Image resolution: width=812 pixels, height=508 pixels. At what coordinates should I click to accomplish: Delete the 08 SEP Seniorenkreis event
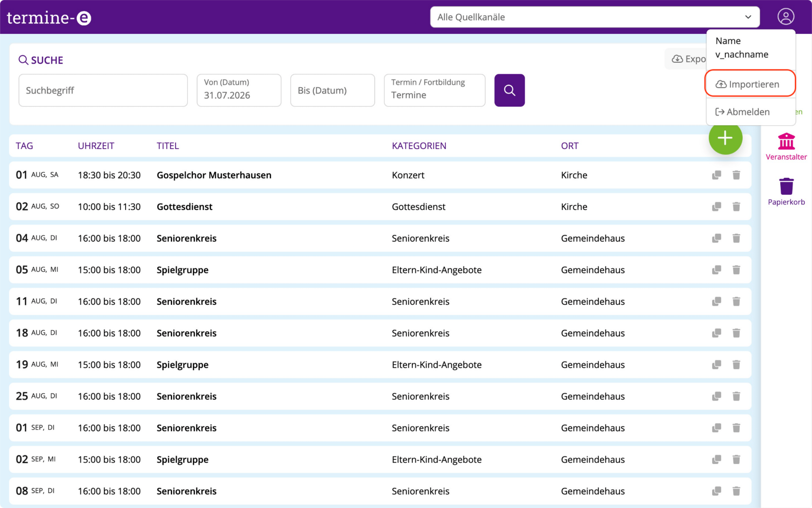coord(736,491)
